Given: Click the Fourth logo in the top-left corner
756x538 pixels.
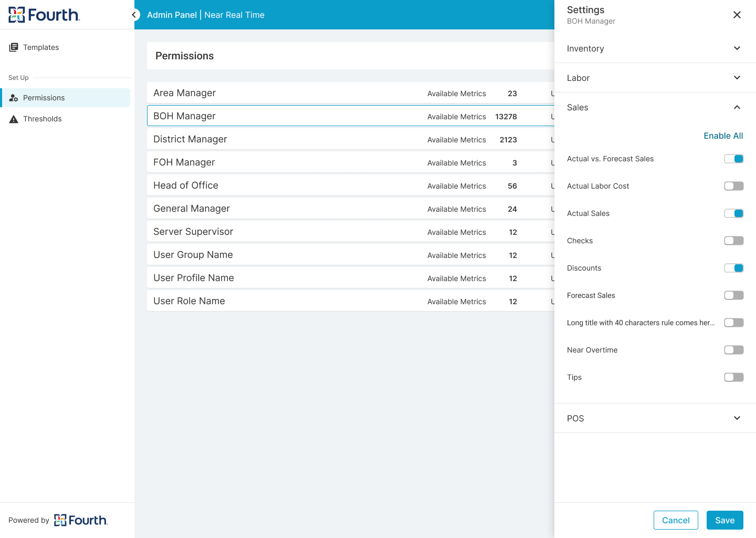Looking at the screenshot, I should coord(44,14).
